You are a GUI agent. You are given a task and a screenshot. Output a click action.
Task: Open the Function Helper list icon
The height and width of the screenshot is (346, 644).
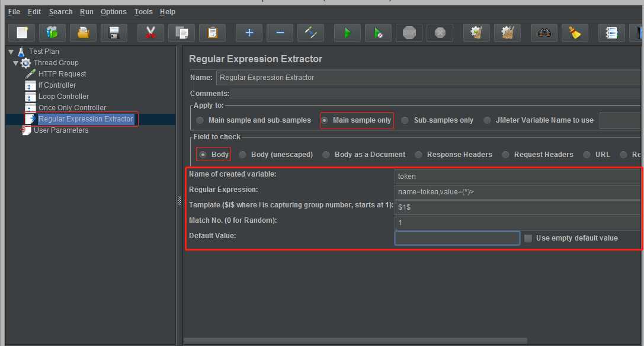(x=611, y=33)
